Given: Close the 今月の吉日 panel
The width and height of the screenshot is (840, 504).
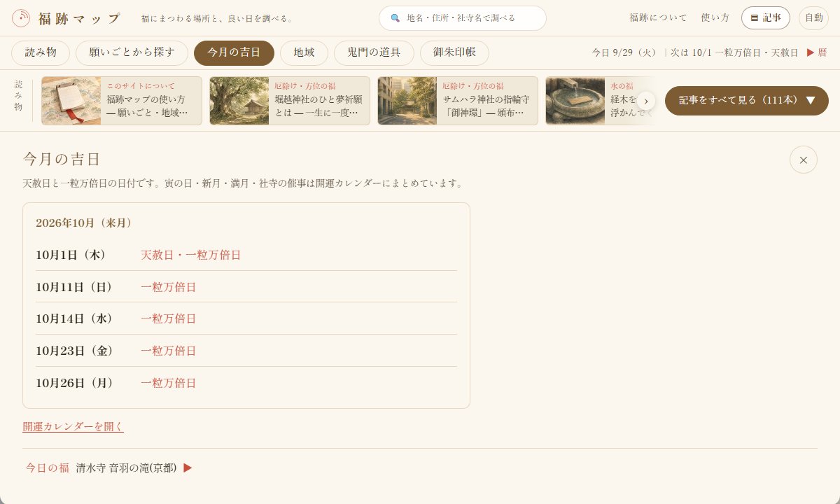Looking at the screenshot, I should [x=804, y=160].
